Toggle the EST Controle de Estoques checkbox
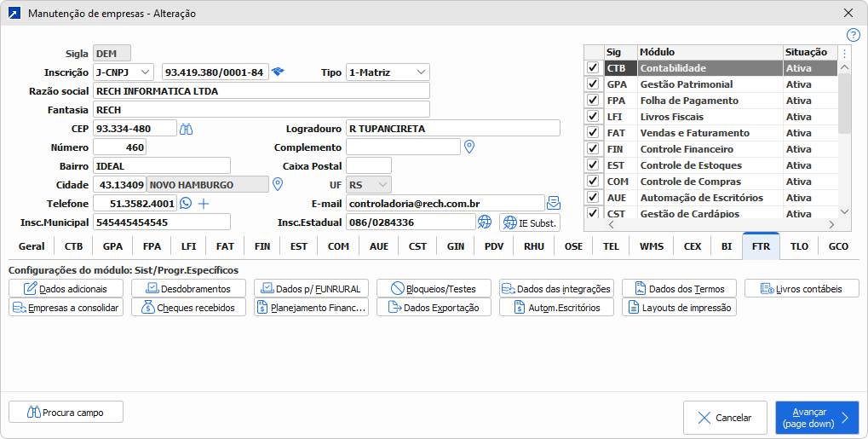This screenshot has height=439, width=868. pyautogui.click(x=593, y=165)
